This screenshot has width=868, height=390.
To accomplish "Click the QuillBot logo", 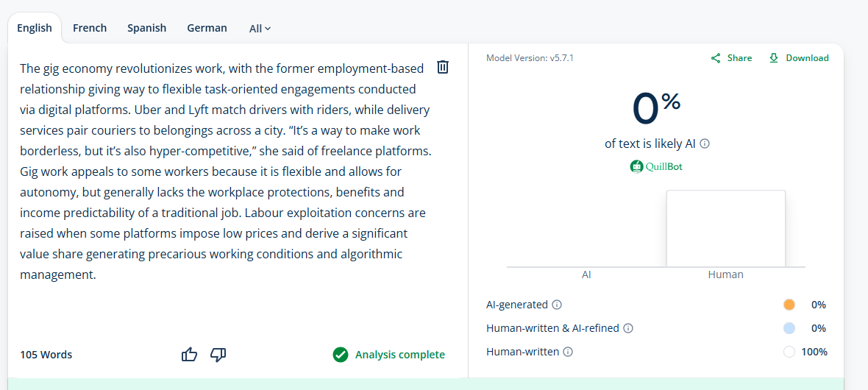I will [656, 166].
